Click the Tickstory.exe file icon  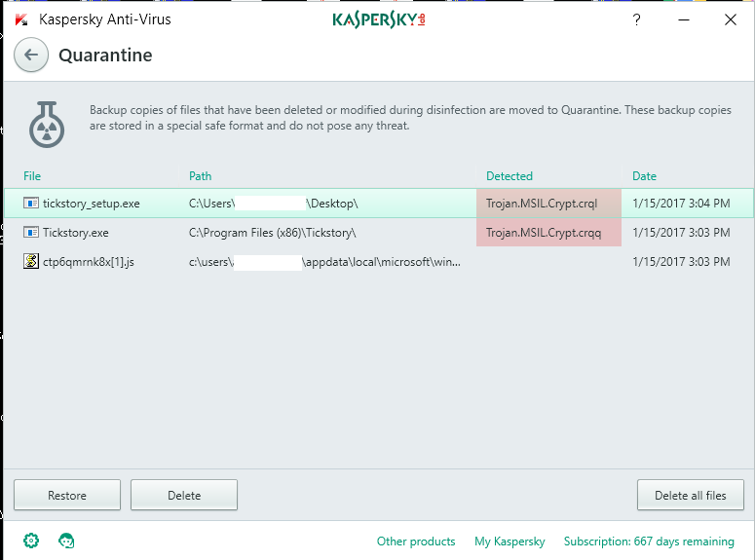31,233
